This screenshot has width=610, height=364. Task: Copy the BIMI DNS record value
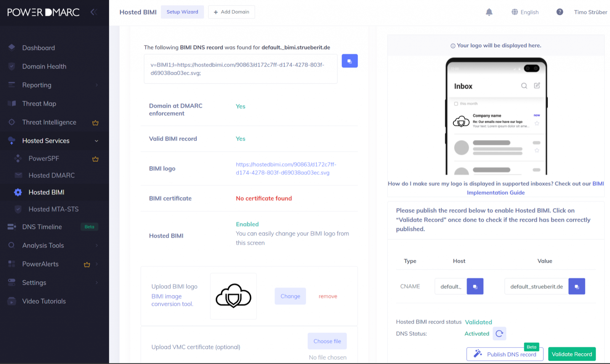click(x=349, y=61)
